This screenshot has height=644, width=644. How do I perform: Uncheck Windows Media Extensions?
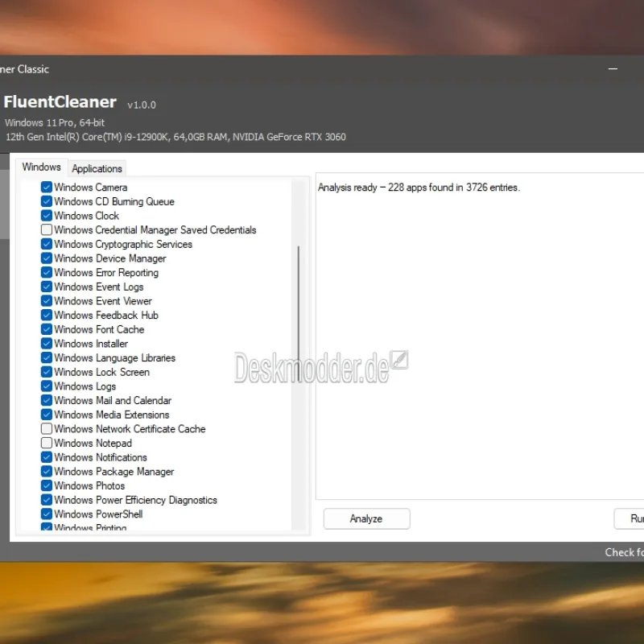click(x=47, y=415)
